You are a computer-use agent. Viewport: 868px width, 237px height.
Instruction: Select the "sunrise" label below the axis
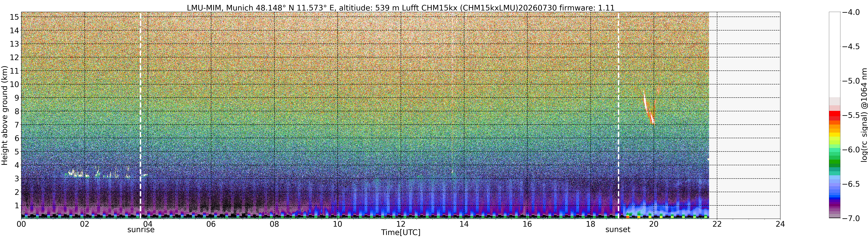(141, 230)
